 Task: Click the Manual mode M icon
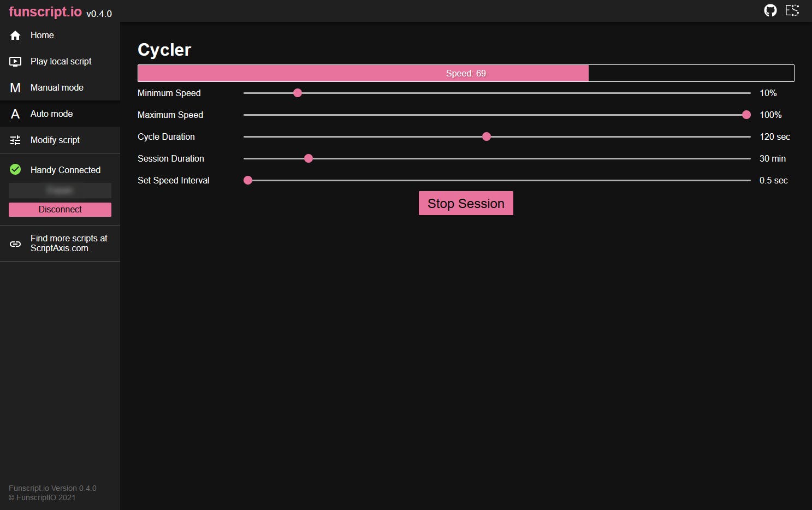click(x=15, y=88)
